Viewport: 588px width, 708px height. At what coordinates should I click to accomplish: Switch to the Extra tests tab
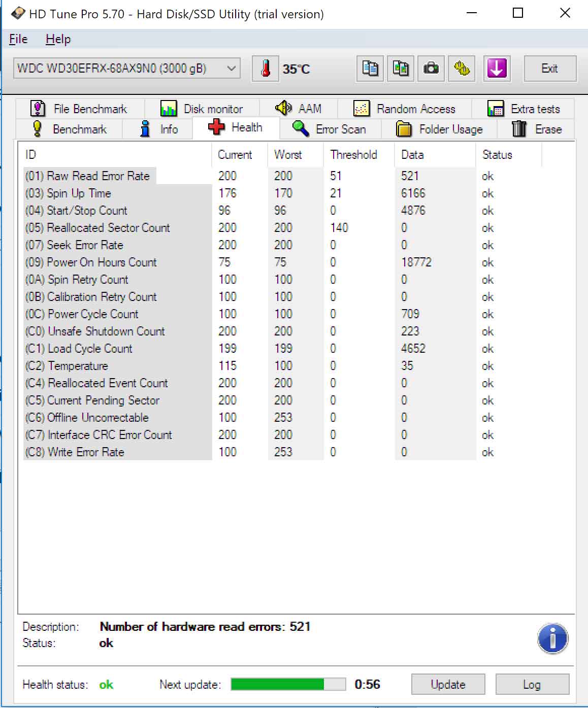point(524,109)
